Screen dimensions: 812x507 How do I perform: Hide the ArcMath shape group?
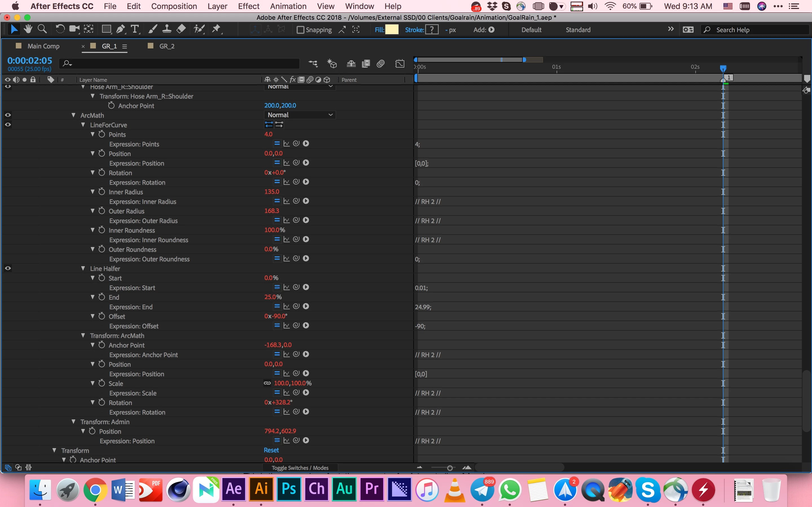pyautogui.click(x=8, y=115)
